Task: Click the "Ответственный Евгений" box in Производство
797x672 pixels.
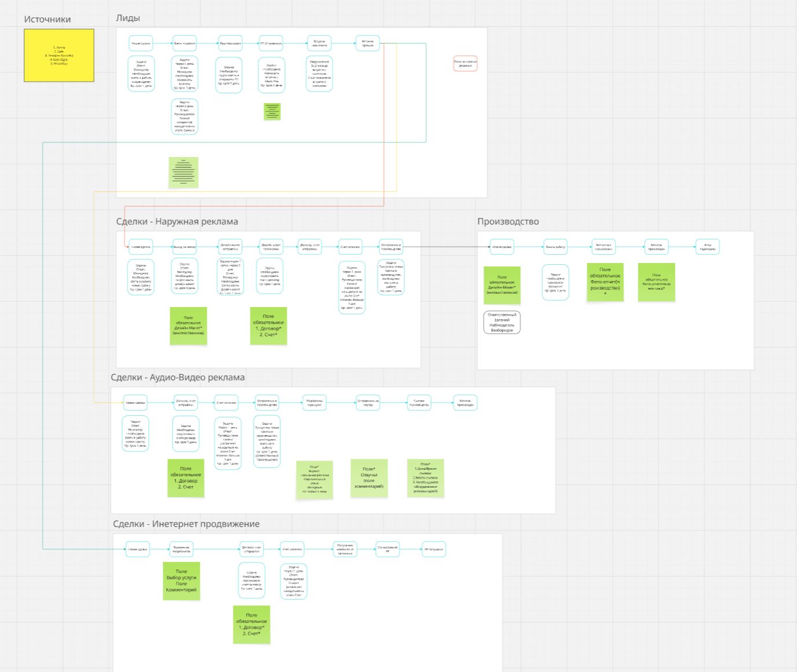Action: (502, 322)
